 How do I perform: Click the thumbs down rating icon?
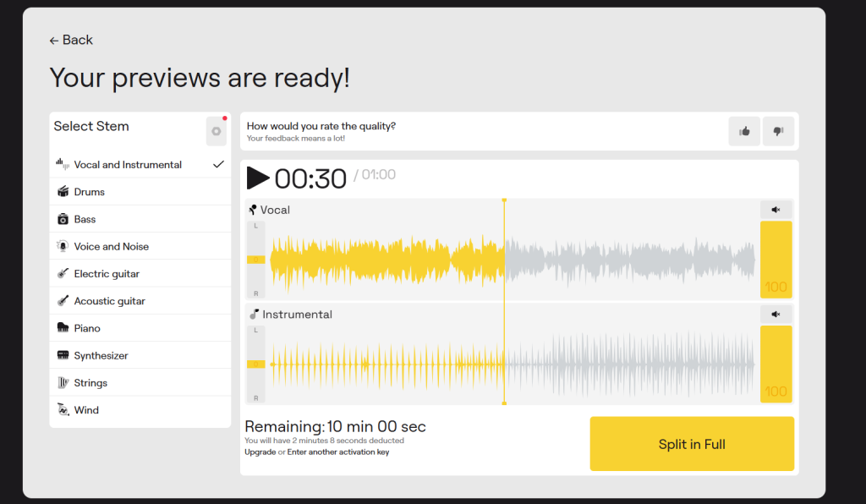click(778, 131)
